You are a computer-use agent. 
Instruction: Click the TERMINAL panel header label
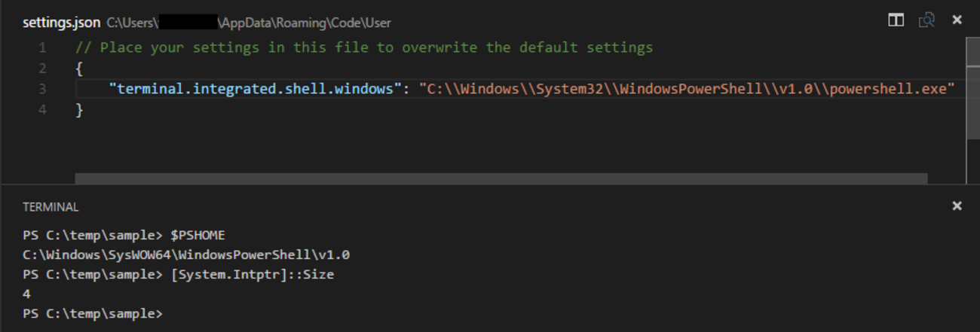(51, 207)
